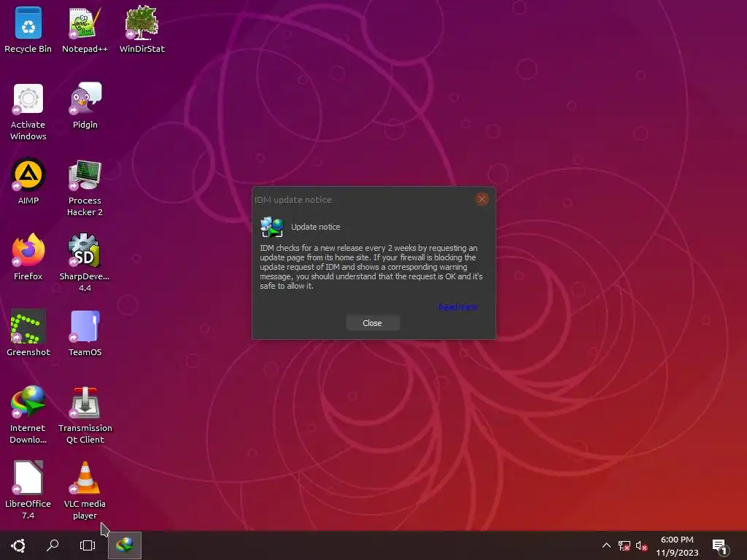Screen dimensions: 747x560
Task: Click Close in the IDM update notice
Action: (373, 323)
